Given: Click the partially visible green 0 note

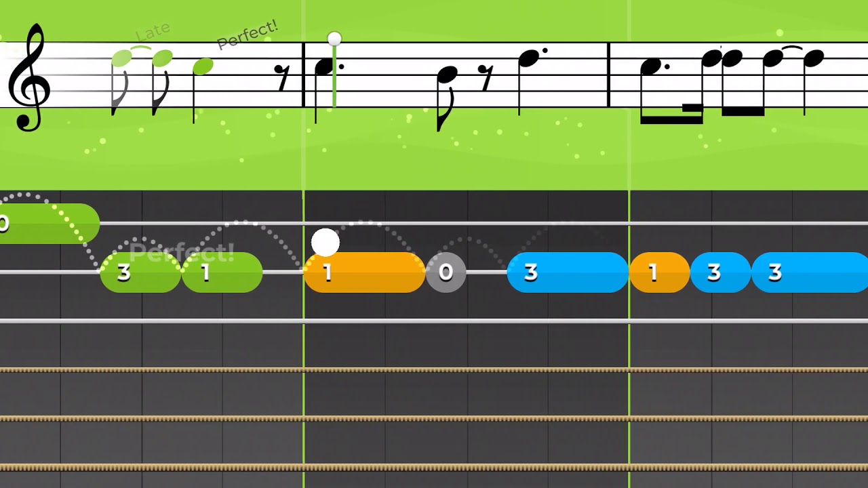Looking at the screenshot, I should [50, 224].
